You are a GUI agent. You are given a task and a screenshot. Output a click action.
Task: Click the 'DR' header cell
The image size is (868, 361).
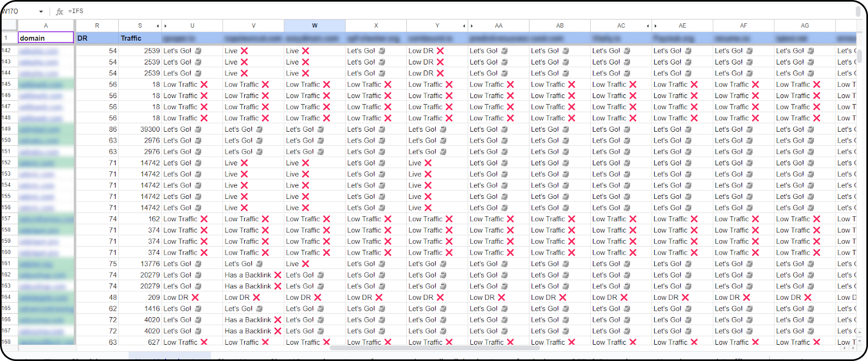coord(97,38)
